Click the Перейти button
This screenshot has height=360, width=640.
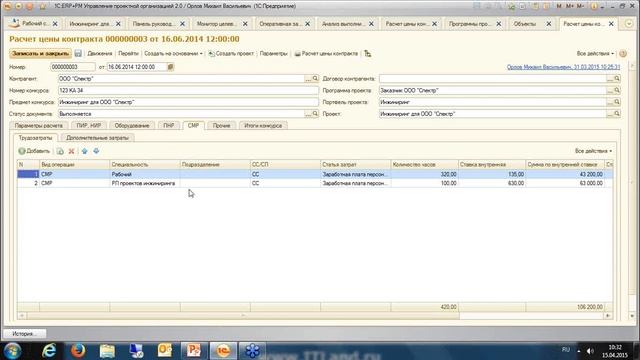tap(128, 53)
